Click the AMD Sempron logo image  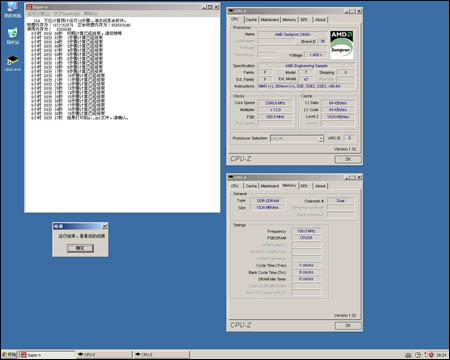click(x=341, y=45)
